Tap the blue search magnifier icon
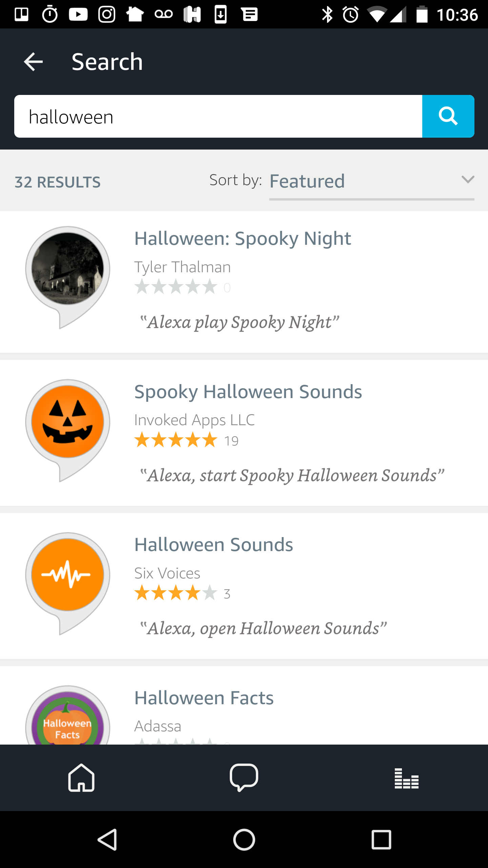 pos(448,116)
